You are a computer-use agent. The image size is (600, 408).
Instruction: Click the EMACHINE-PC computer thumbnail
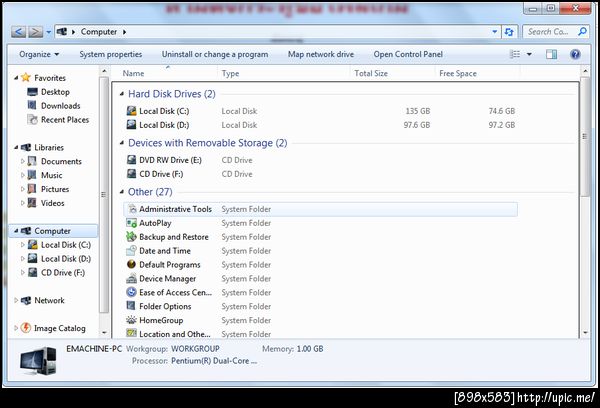tap(38, 361)
